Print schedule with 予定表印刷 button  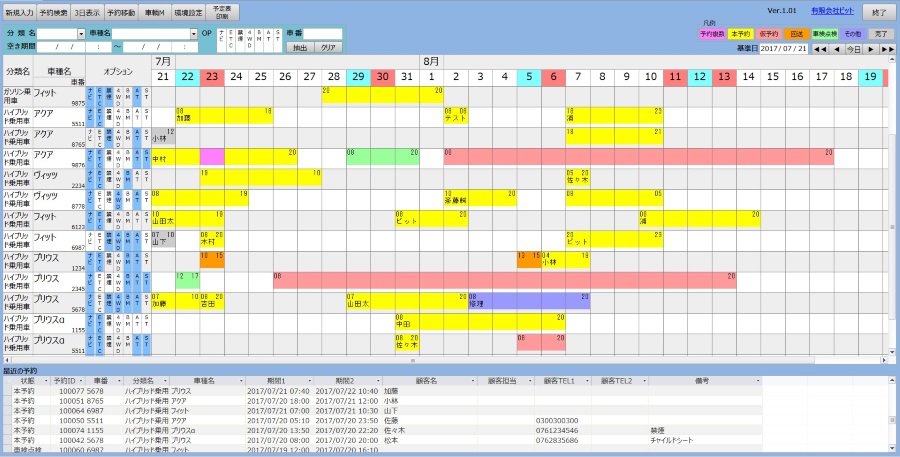[x=222, y=13]
